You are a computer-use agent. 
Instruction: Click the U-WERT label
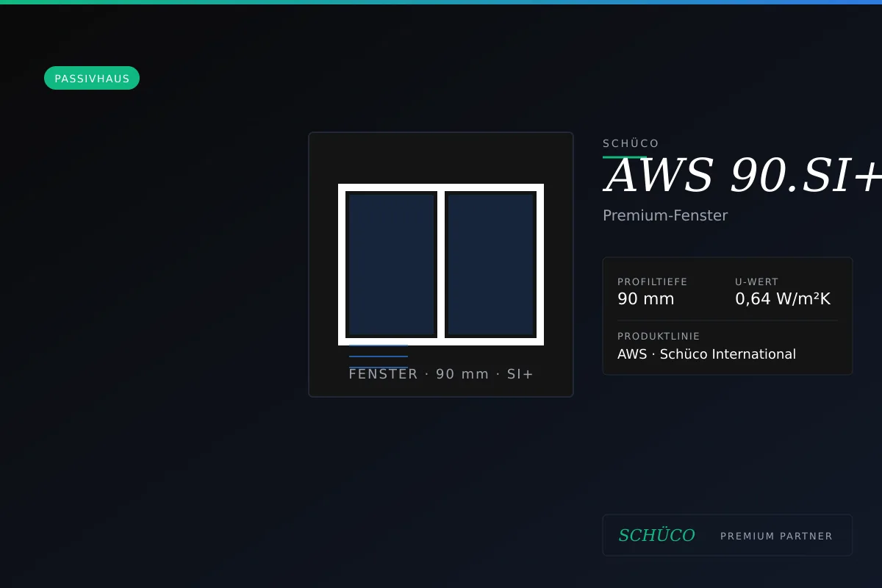757,282
